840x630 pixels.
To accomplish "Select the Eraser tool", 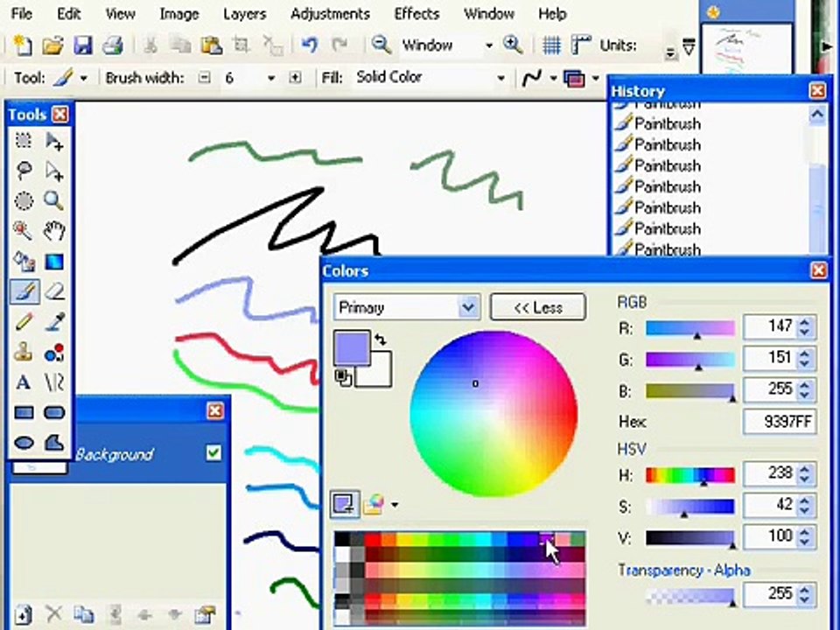I will point(54,291).
